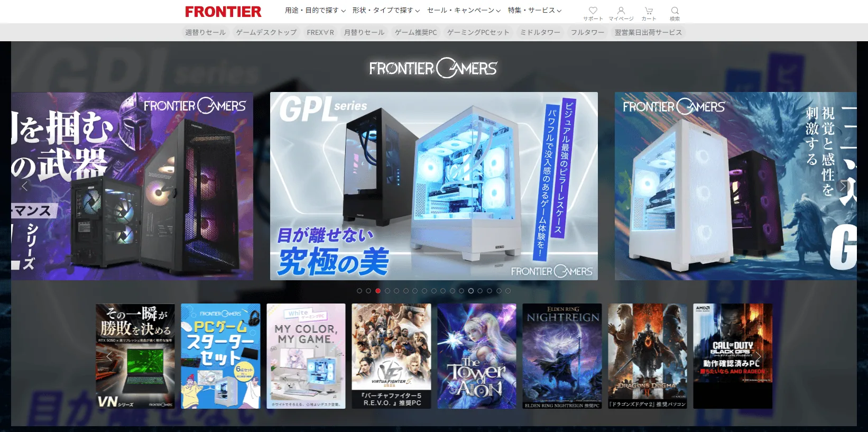
Task: Expand 形状・タイプで探す dropdown menu
Action: 386,11
